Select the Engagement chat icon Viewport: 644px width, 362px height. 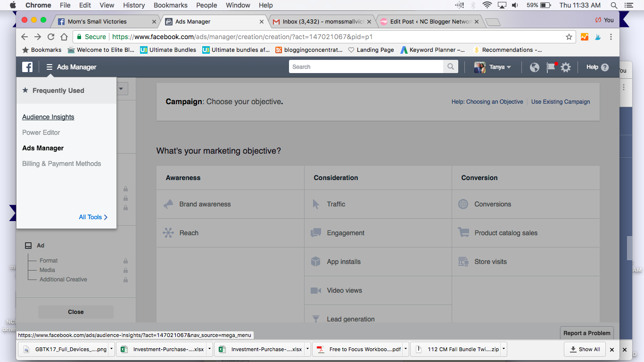[316, 233]
